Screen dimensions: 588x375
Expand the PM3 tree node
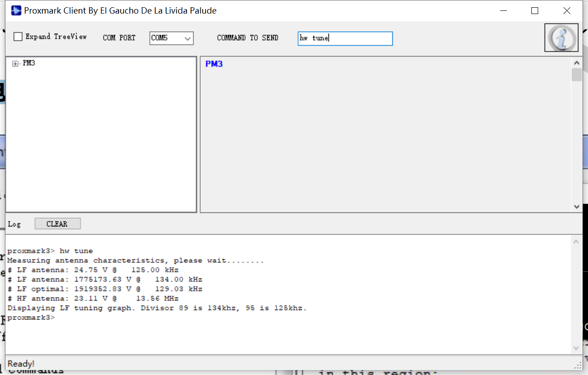pos(15,64)
